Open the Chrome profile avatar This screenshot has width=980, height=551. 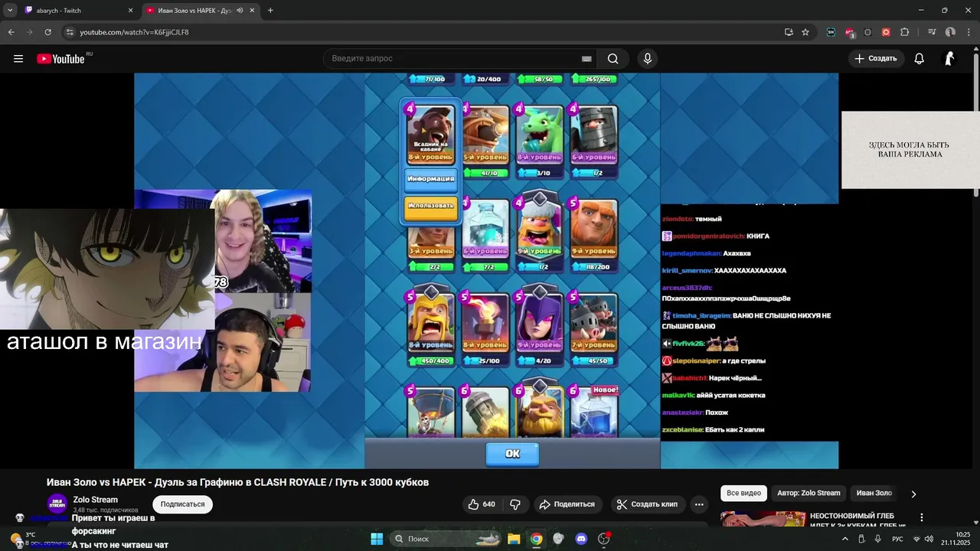tap(950, 32)
